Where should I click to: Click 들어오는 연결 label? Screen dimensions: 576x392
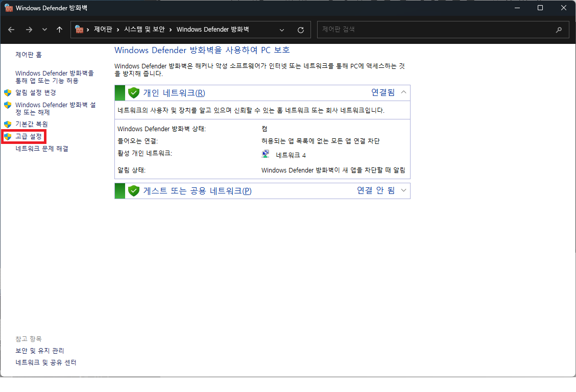click(x=137, y=141)
